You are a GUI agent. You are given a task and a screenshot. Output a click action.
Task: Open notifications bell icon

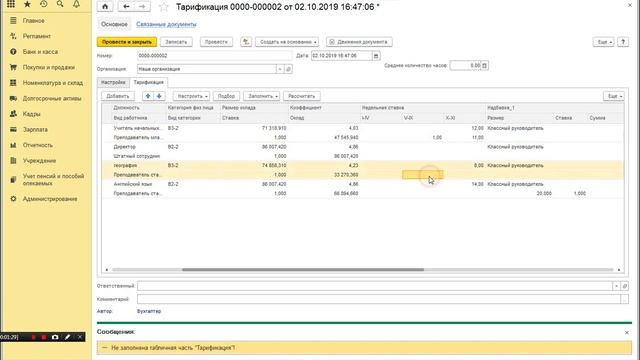pos(76,4)
